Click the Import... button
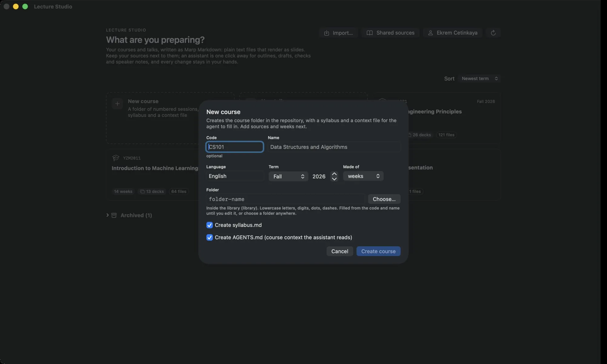This screenshot has width=607, height=364. 338,33
